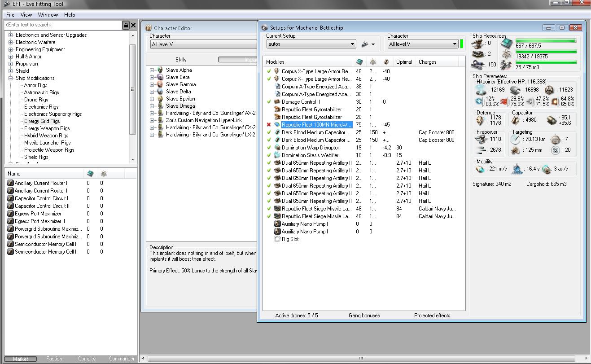Select the Slave Delta implant icon
The height and width of the screenshot is (364, 591).
pos(160,92)
